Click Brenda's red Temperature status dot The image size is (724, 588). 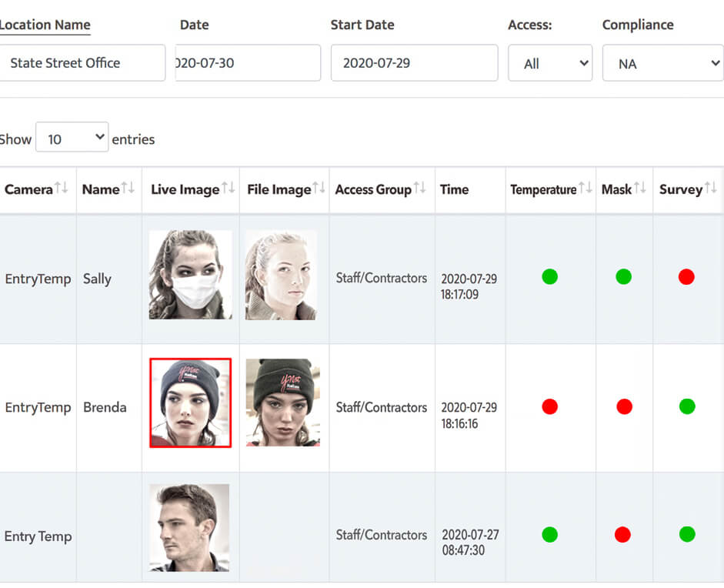tap(549, 406)
